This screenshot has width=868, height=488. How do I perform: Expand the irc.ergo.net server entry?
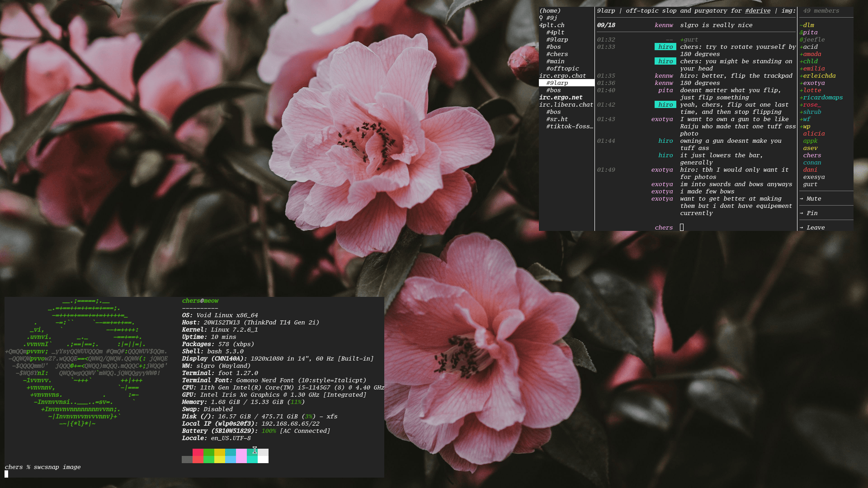(561, 98)
